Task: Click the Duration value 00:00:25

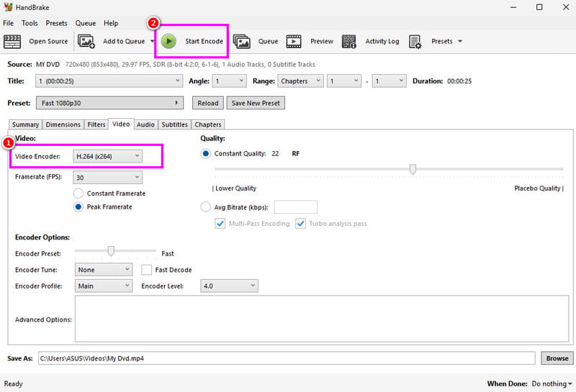Action: tap(459, 81)
